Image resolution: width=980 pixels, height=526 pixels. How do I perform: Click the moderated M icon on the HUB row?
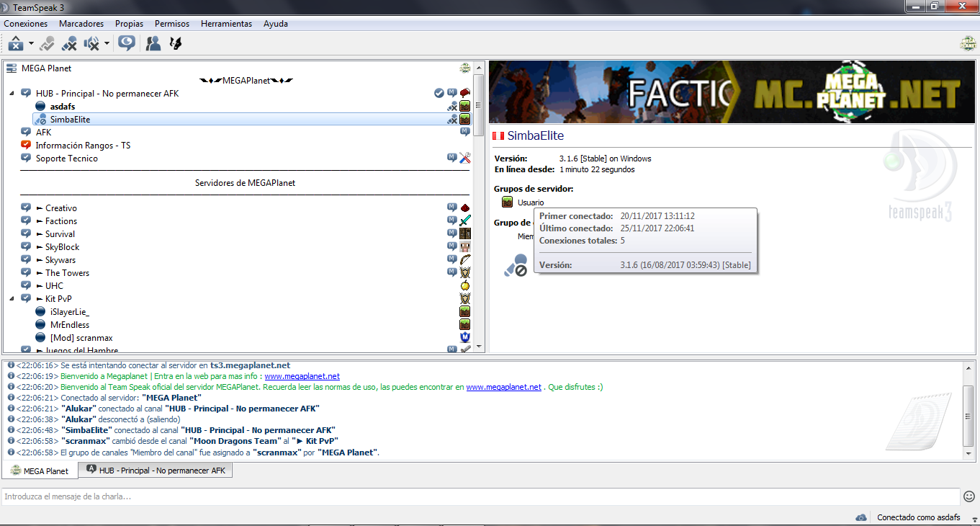[x=452, y=93]
